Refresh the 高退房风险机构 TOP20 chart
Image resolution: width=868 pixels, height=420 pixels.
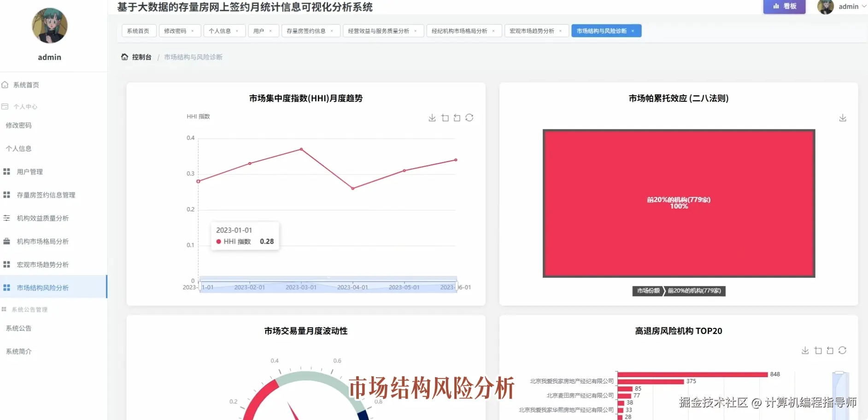[x=843, y=350]
